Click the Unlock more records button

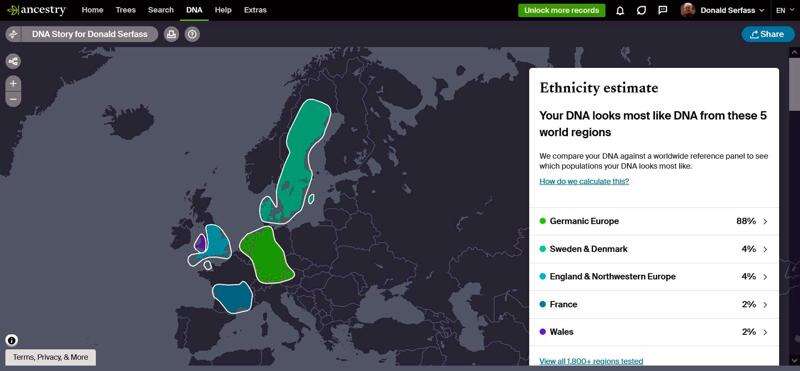(562, 10)
